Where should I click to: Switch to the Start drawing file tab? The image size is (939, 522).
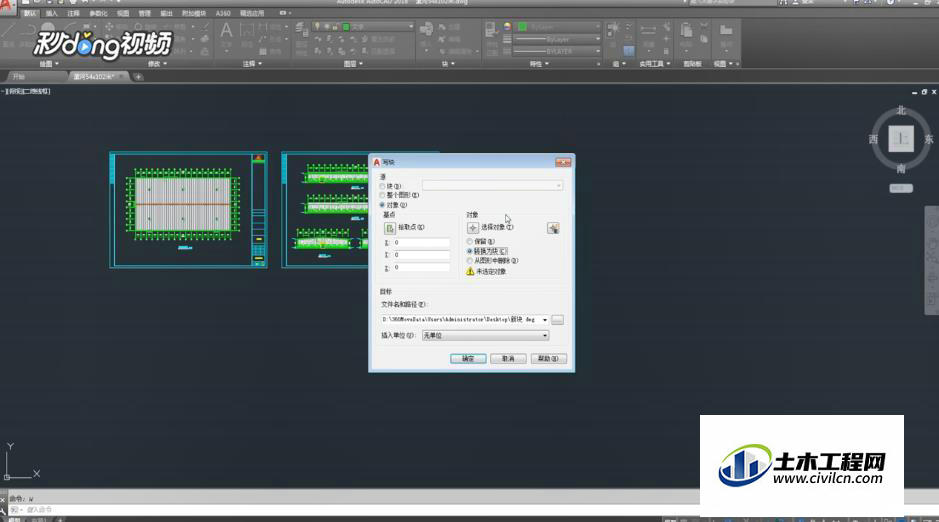click(20, 77)
